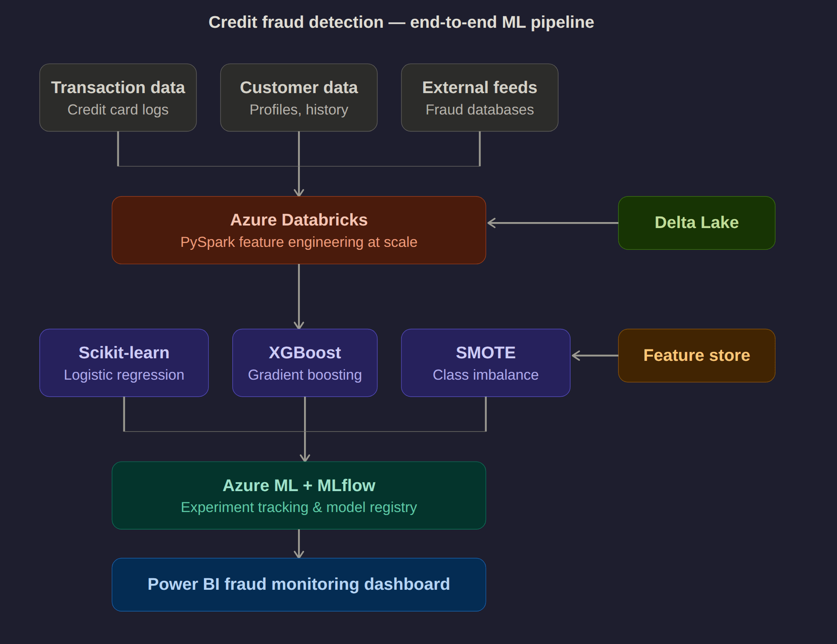Click arrow from Feature store to SMOTE
The height and width of the screenshot is (644, 837).
[x=596, y=355]
